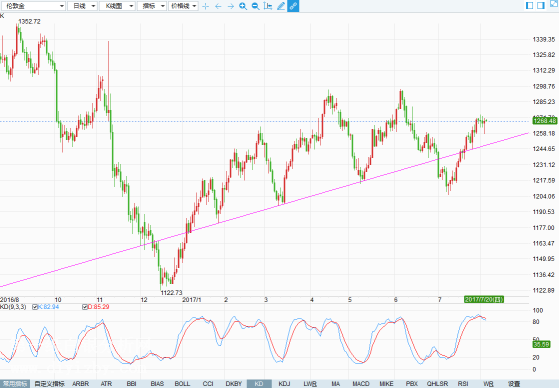
Task: Click the left arrow to shift chart back
Action: 218,6
